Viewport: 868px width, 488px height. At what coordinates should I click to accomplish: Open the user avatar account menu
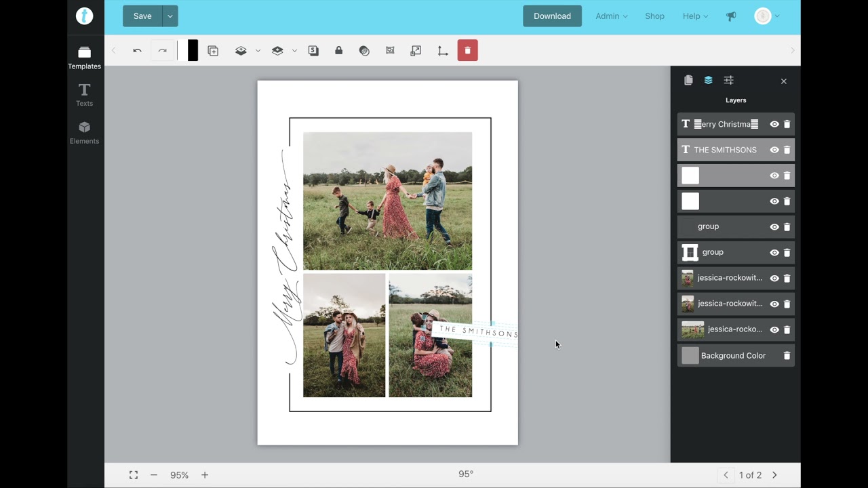coord(767,16)
